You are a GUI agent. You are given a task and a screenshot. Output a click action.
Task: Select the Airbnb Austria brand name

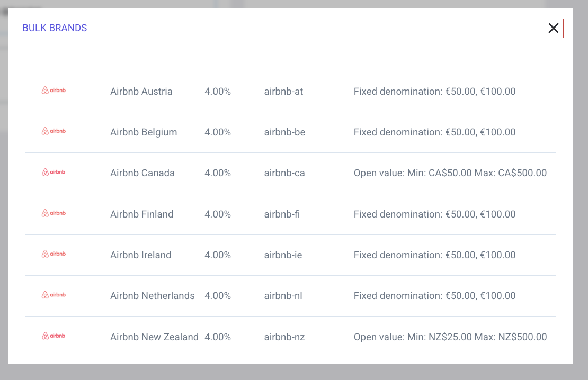coord(141,91)
